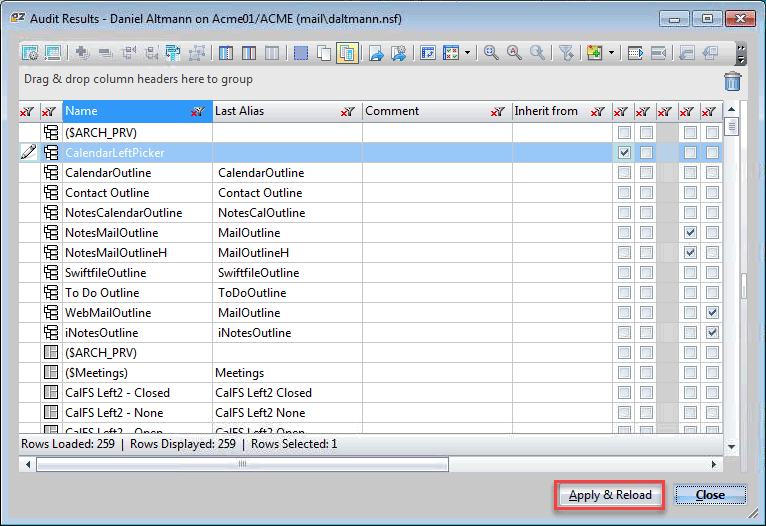The image size is (766, 526).
Task: Toggle the checked box in NotesMailOutline row
Action: click(x=690, y=233)
